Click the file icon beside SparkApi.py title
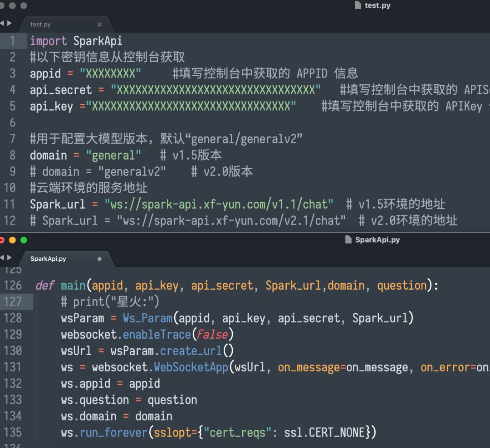490x448 pixels. coord(348,239)
